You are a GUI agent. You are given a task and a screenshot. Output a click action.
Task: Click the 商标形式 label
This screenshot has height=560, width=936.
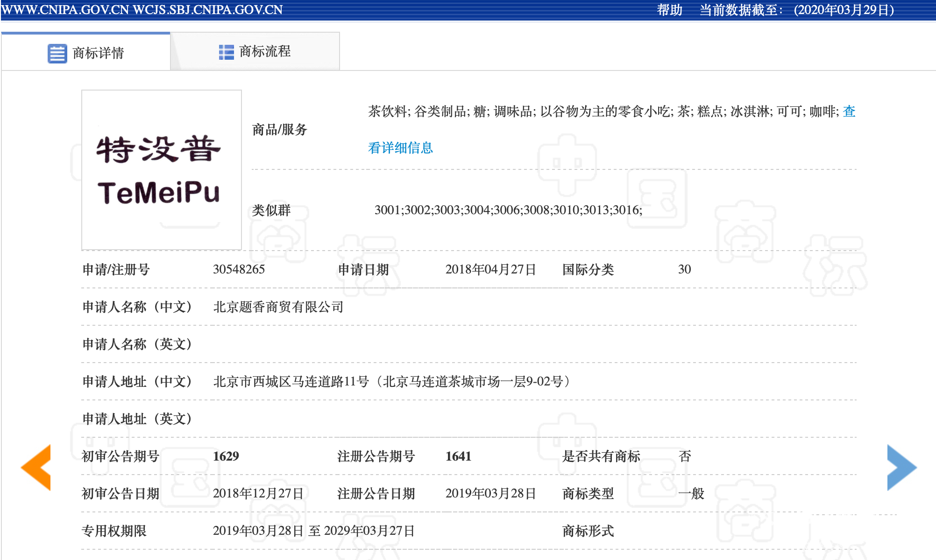tap(588, 531)
